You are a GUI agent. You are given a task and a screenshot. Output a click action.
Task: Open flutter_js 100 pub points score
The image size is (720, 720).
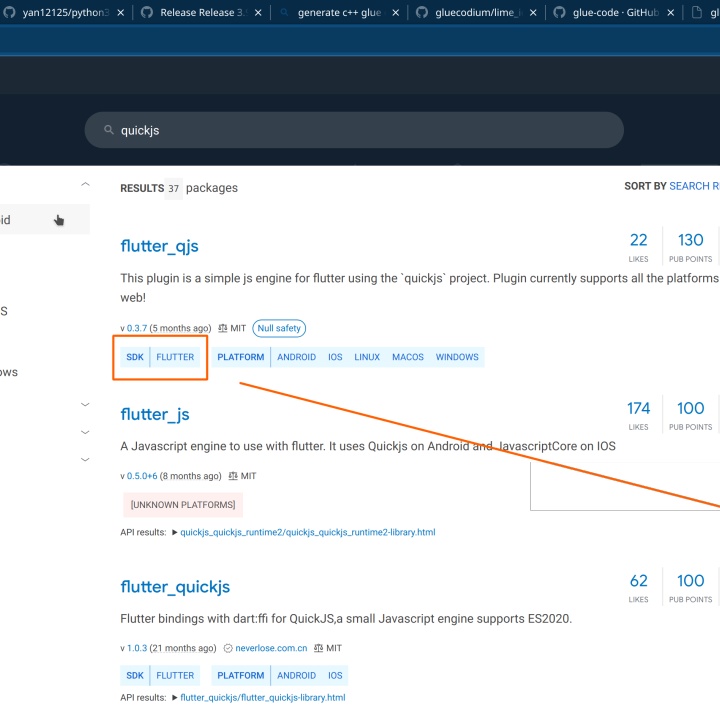coord(690,414)
